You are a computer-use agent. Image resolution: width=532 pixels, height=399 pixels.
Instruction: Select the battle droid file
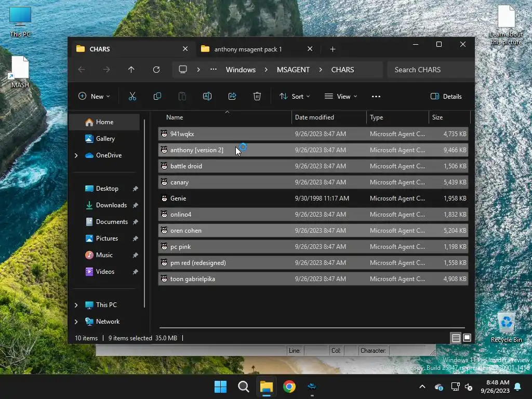pyautogui.click(x=313, y=166)
